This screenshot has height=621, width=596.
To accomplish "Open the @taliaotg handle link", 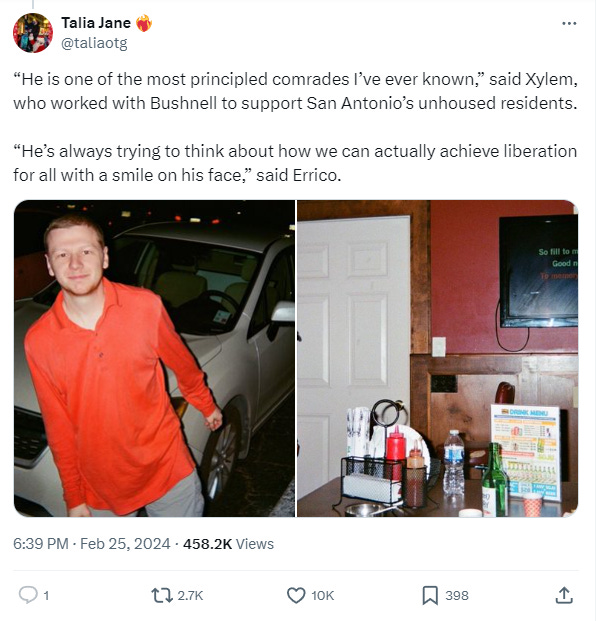I will coord(94,43).
